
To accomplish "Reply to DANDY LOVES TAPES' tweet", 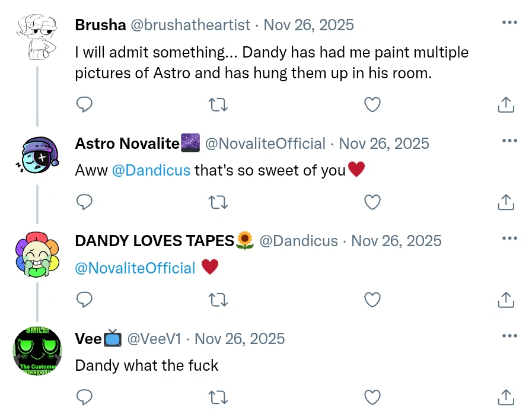I will tap(84, 300).
